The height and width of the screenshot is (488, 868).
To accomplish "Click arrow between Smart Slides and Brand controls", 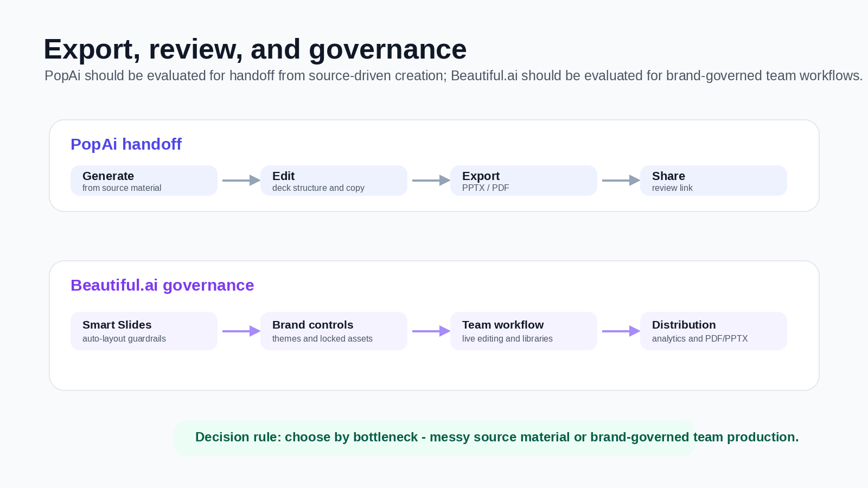I will click(241, 331).
